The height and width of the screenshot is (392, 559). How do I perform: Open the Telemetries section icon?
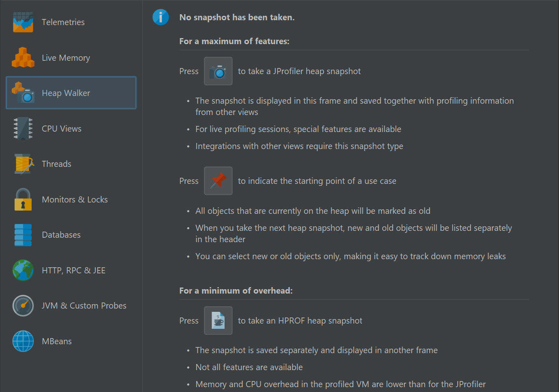click(23, 22)
